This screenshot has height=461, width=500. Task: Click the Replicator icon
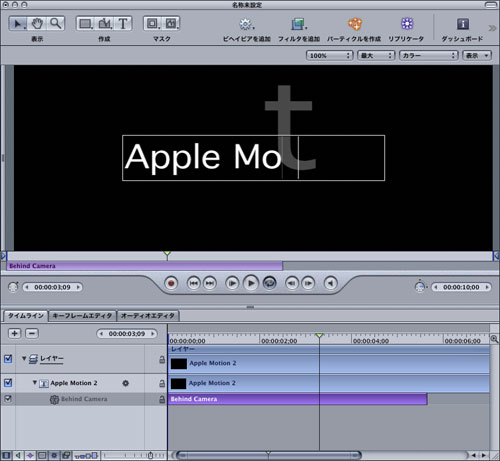coord(407,24)
